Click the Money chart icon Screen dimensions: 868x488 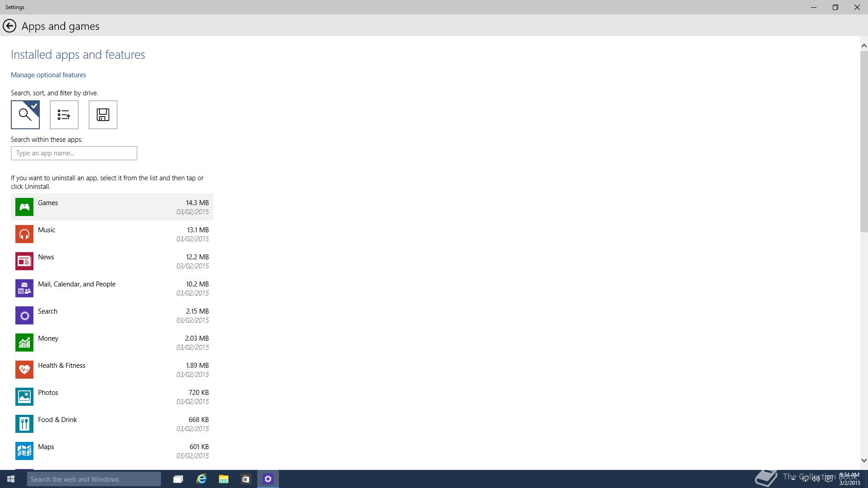24,343
